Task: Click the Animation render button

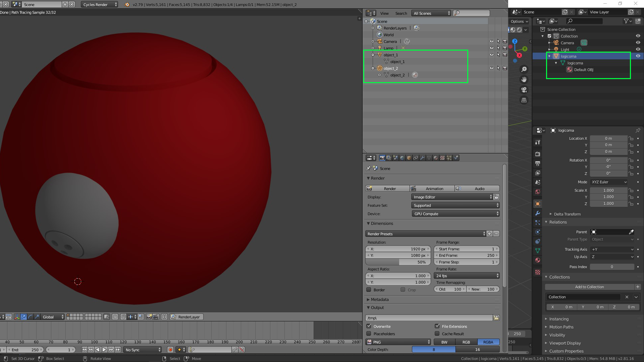Action: (432, 188)
